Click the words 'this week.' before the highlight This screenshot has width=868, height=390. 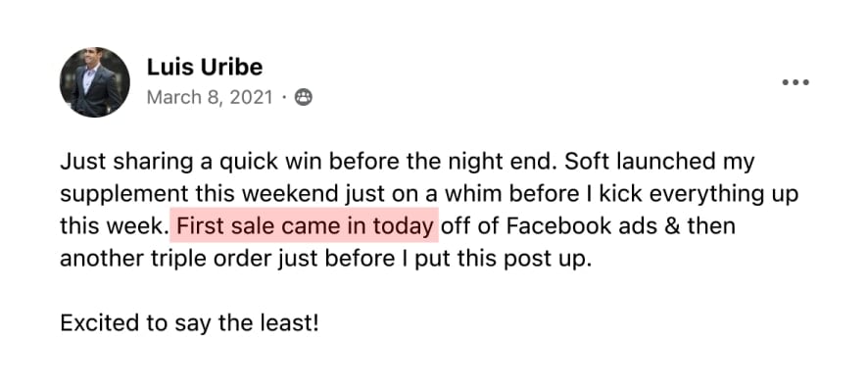[x=115, y=226]
